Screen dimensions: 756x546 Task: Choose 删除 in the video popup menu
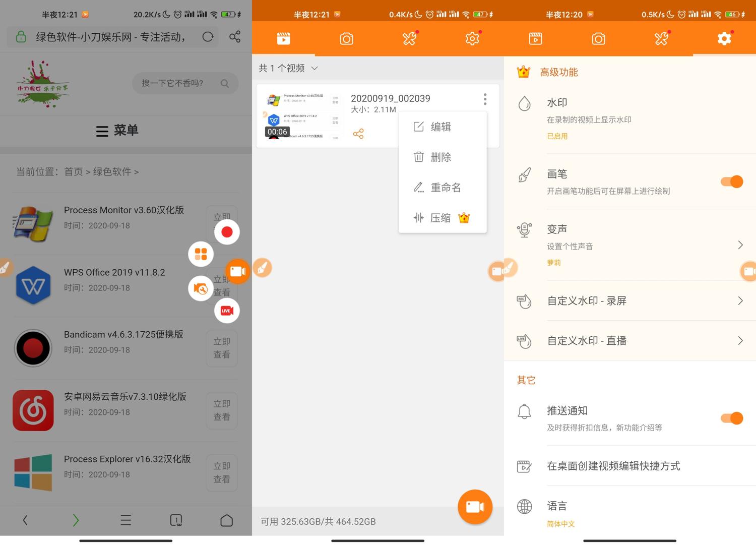[441, 157]
